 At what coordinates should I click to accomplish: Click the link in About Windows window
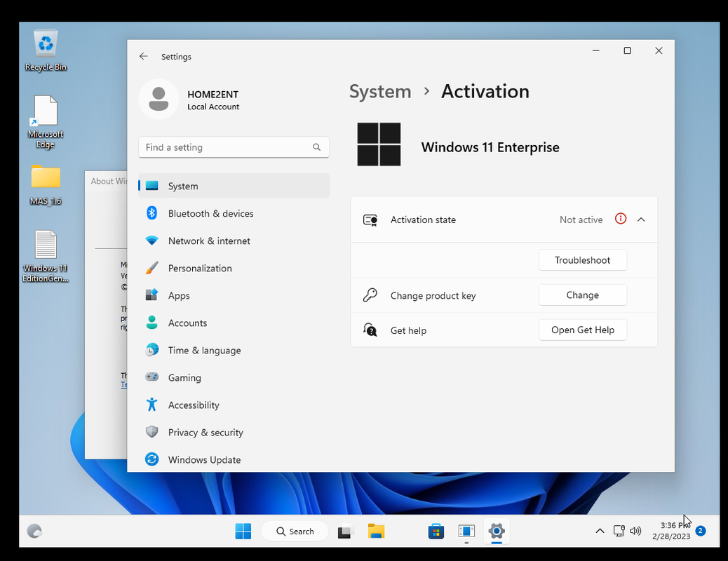pyautogui.click(x=124, y=385)
